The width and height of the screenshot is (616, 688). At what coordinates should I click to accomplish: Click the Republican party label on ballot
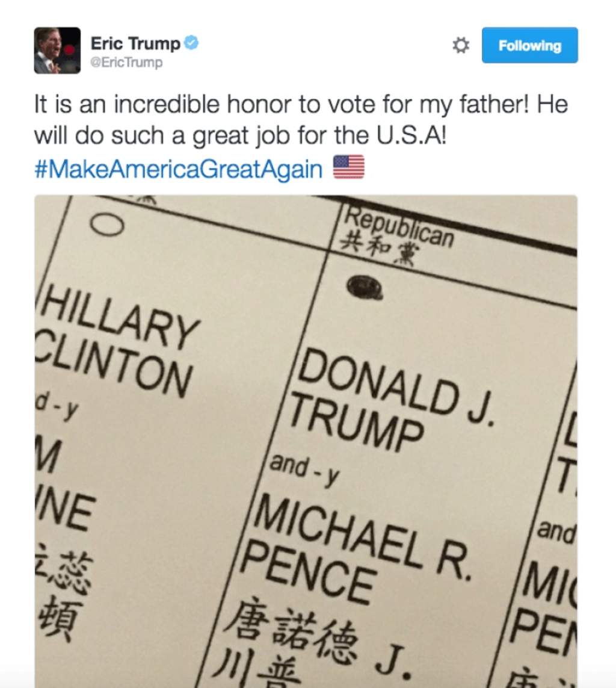(x=399, y=228)
